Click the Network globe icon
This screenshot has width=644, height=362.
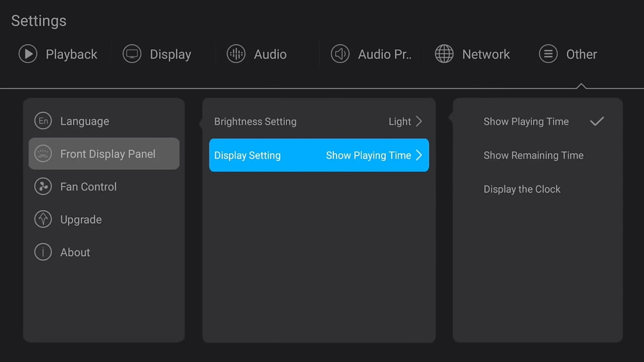pos(444,54)
